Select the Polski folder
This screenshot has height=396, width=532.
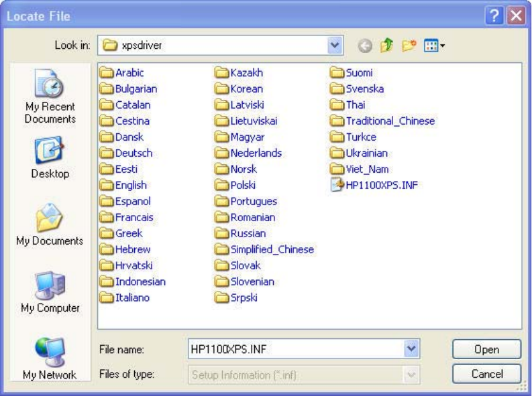[x=235, y=185]
